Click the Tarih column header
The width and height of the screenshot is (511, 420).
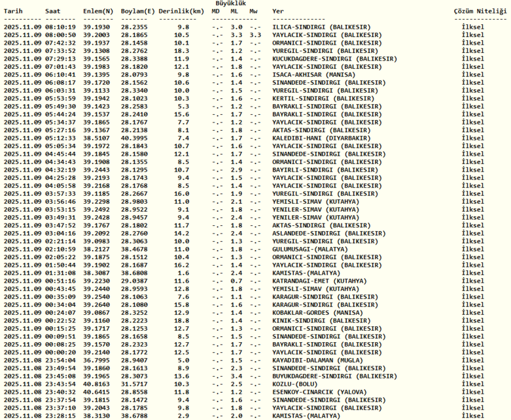(13, 11)
